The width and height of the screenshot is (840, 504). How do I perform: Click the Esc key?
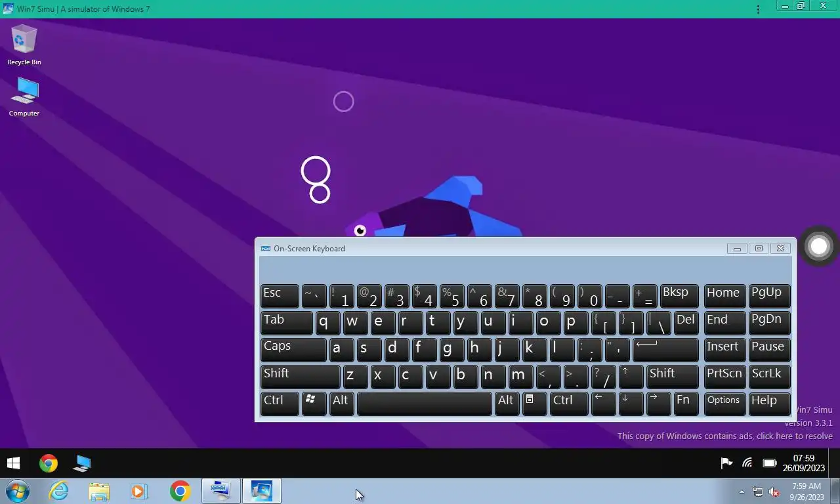280,296
